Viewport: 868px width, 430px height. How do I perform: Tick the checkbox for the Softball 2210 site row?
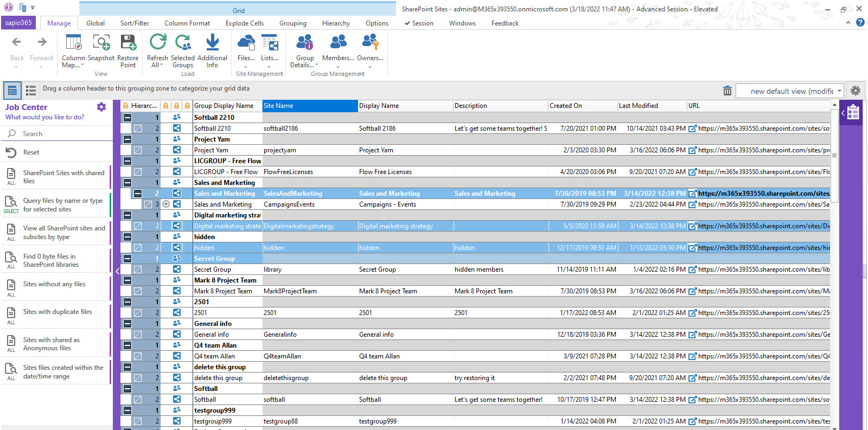pos(138,129)
